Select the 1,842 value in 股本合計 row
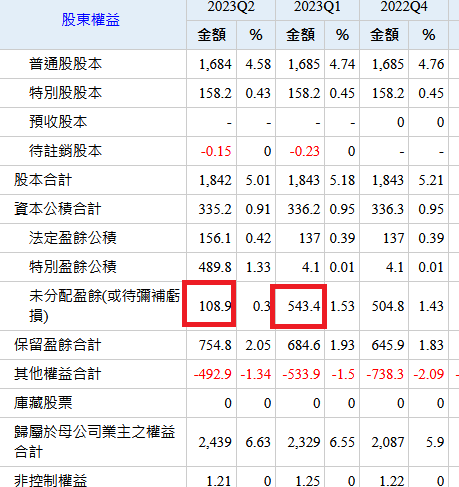 [215, 180]
